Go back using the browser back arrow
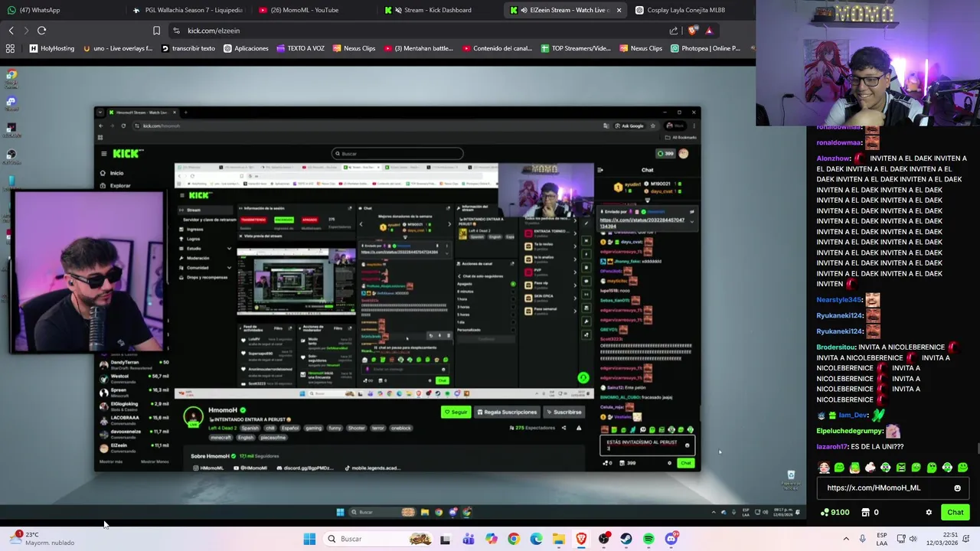The width and height of the screenshot is (980, 551). tap(11, 31)
